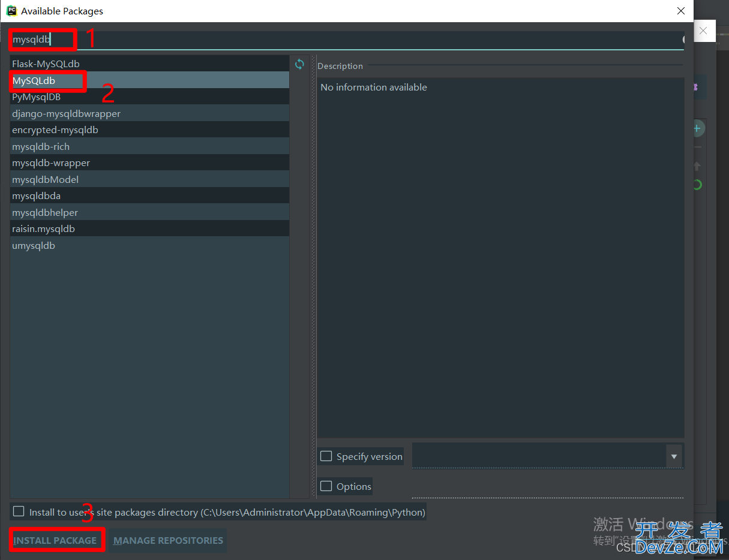Close the Available Packages dialog
Screen dimensions: 729x560
[681, 11]
